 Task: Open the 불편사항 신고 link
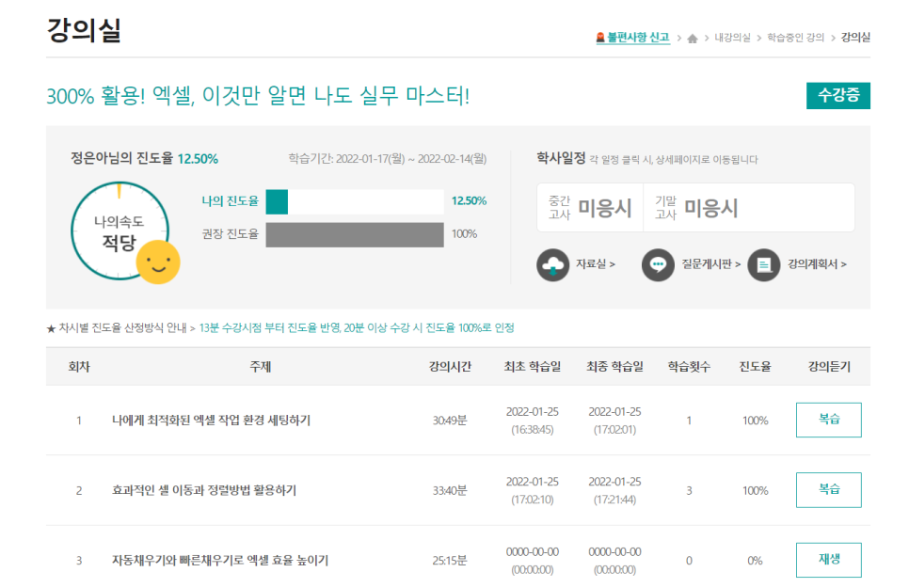point(638,38)
